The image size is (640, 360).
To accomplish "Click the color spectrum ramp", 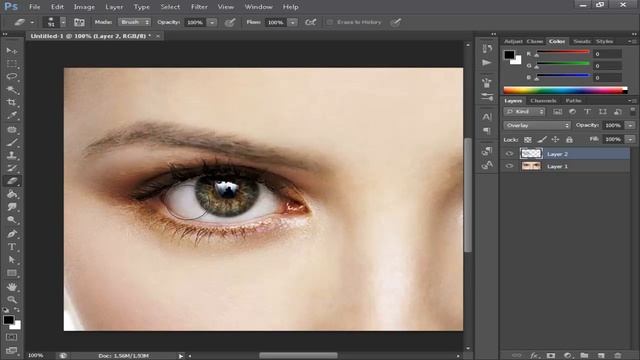I will 565,90.
